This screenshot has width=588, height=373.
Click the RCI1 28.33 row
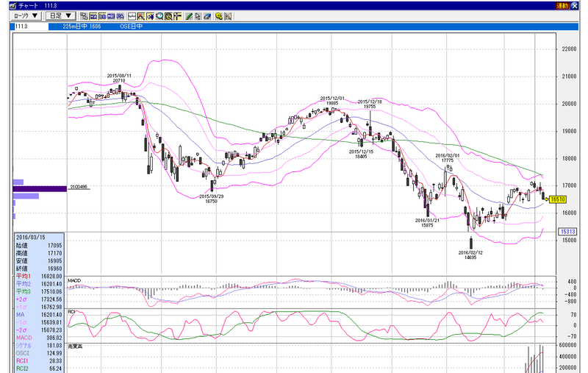(x=39, y=361)
